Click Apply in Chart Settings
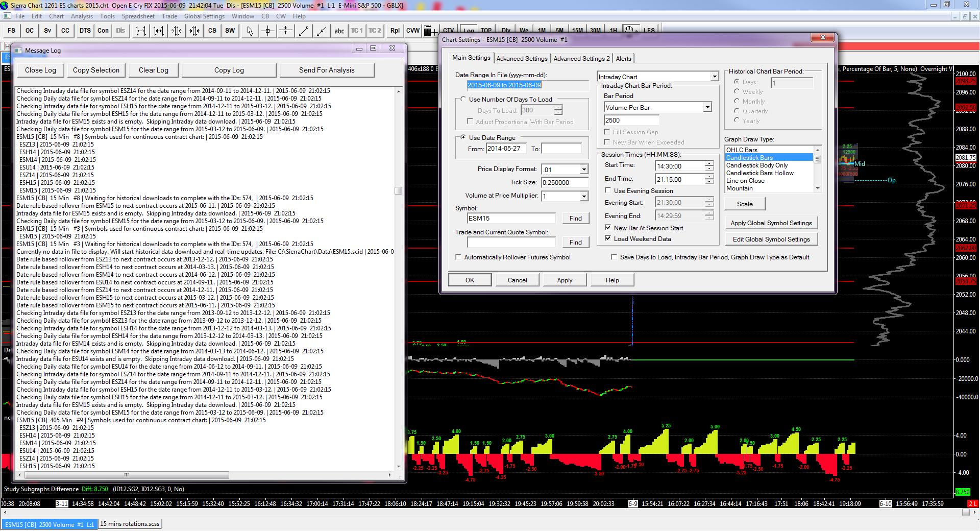Screen dimensions: 980x531 [564, 280]
